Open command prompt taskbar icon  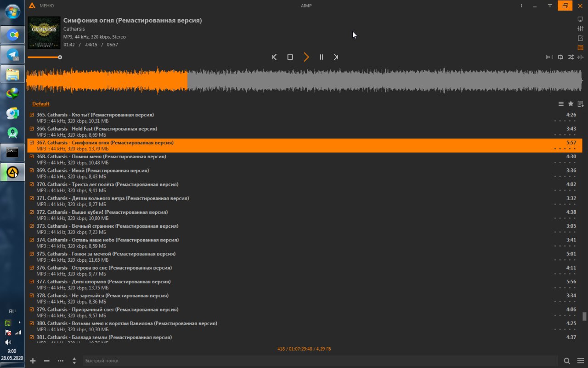12,152
